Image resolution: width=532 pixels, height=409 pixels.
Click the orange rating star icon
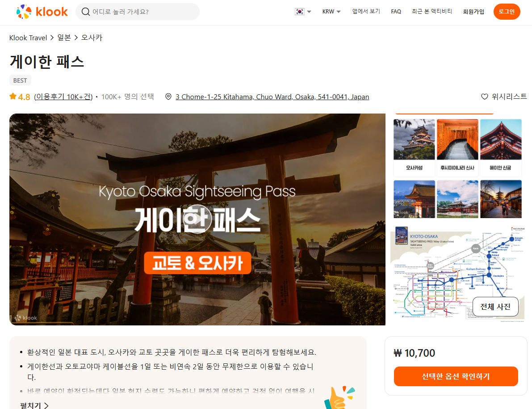click(x=13, y=97)
